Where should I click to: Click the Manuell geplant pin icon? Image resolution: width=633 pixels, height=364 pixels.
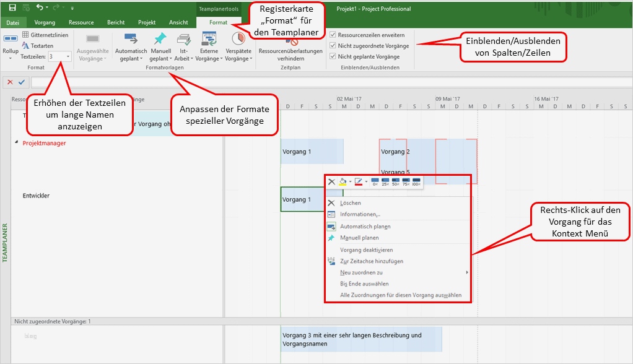[160, 39]
